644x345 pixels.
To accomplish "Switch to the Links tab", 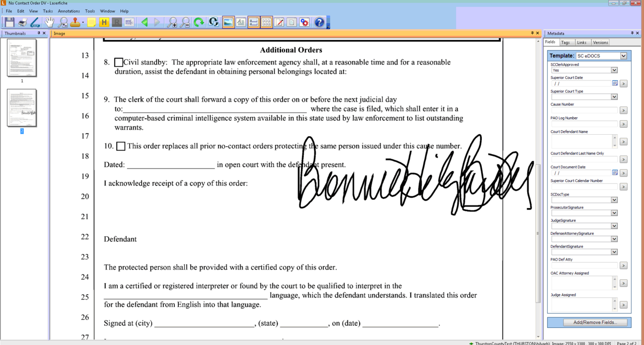I will click(x=582, y=43).
